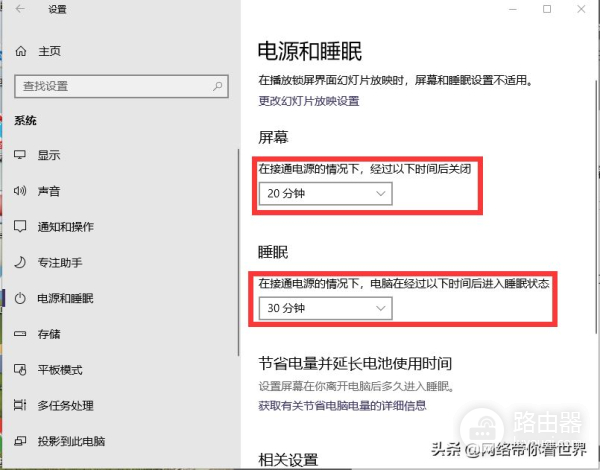This screenshot has width=600, height=470.
Task: Click the 电源和睡眠 page title
Action: tap(310, 51)
